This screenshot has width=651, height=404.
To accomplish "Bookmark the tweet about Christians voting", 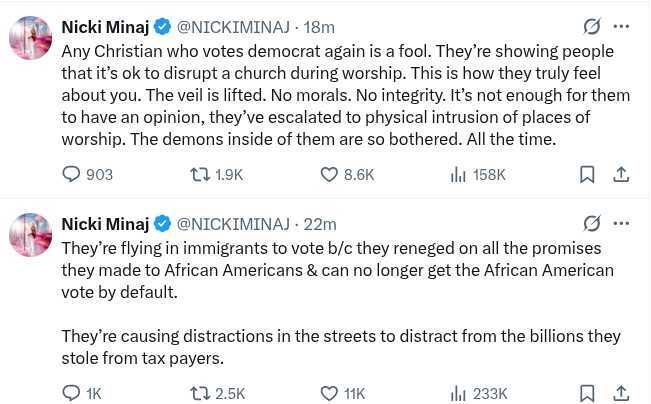I will (587, 174).
